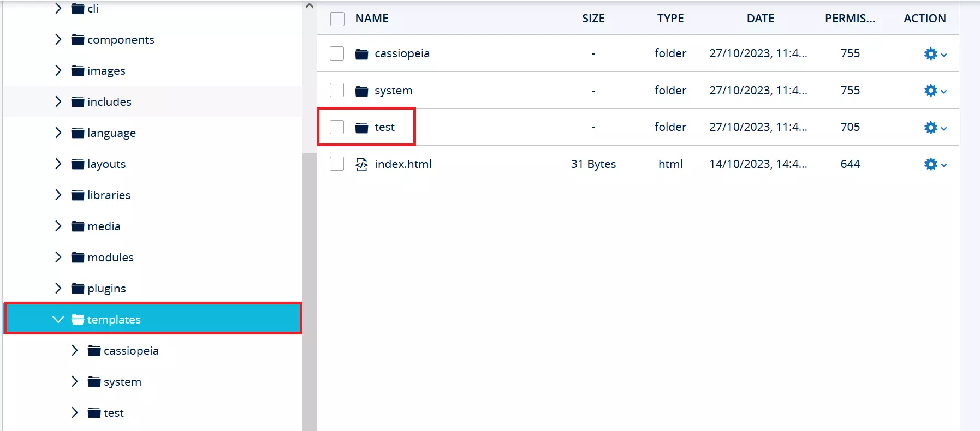Expand the media folder chevron
Screen dimensions: 980x431
[58, 226]
